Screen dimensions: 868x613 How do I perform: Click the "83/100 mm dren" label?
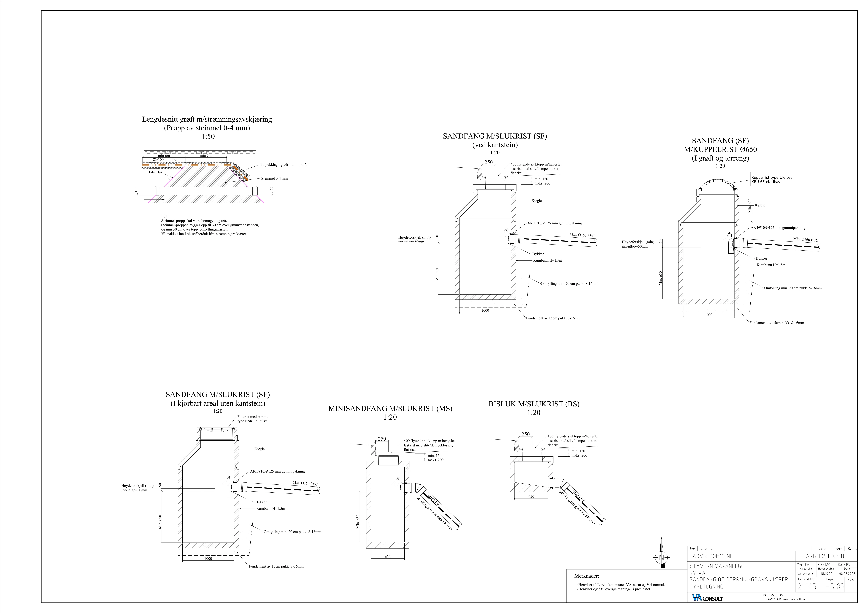166,160
